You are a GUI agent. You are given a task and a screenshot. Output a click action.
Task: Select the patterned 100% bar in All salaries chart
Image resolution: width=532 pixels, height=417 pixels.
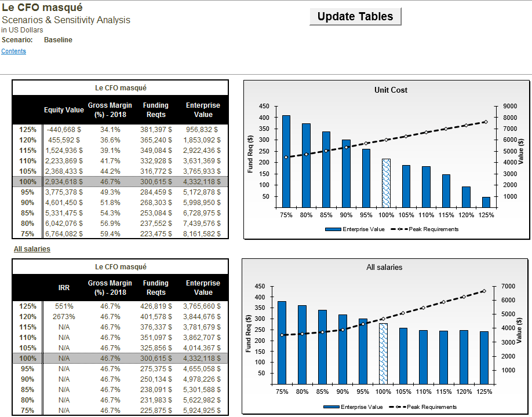point(383,353)
